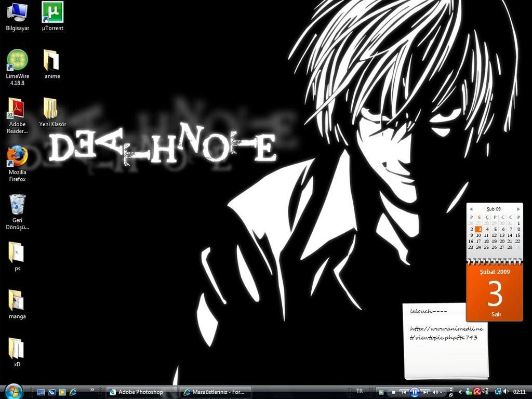The width and height of the screenshot is (532, 399).
Task: Stop playback in the taskbar media player
Action: 394,392
